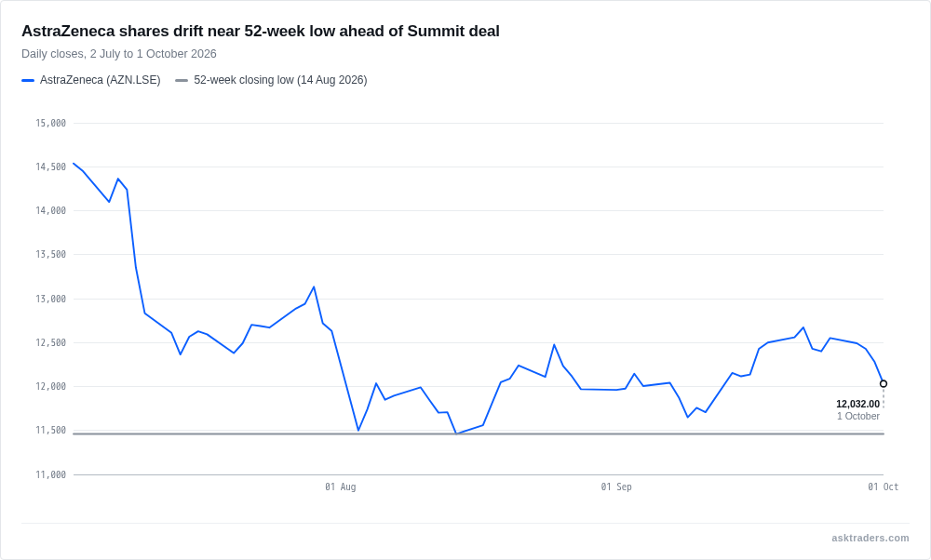The height and width of the screenshot is (560, 931).
Task: Click the Daily closes subtitle text
Action: [119, 54]
